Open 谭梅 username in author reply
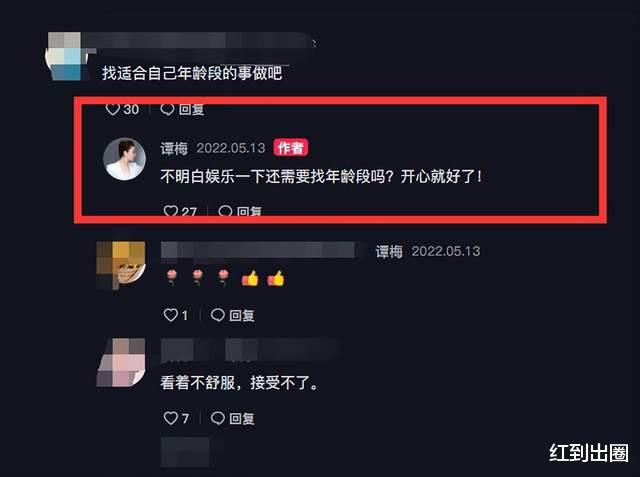 tap(174, 148)
